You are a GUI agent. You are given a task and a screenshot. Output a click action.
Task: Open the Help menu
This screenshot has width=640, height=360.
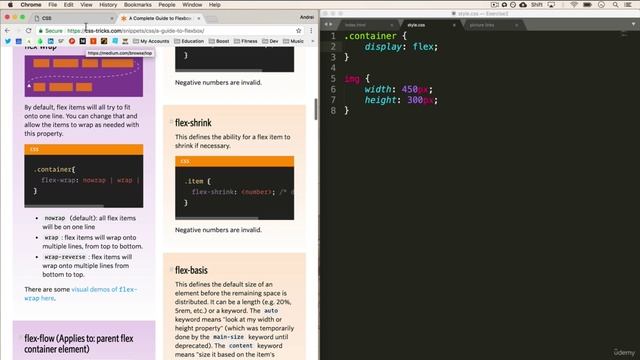pyautogui.click(x=215, y=5)
